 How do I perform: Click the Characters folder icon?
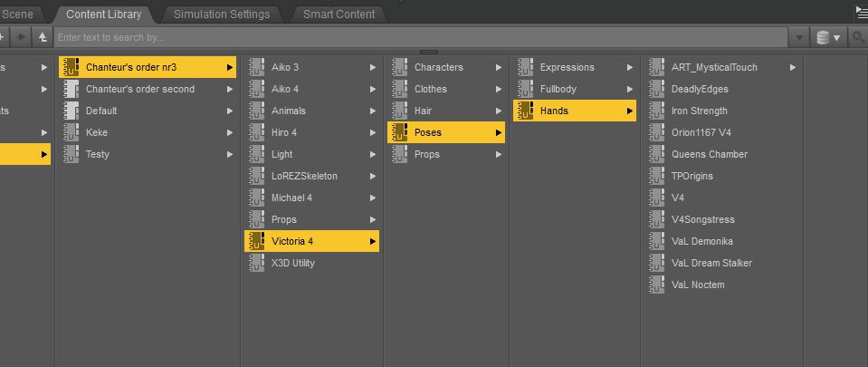coord(400,67)
